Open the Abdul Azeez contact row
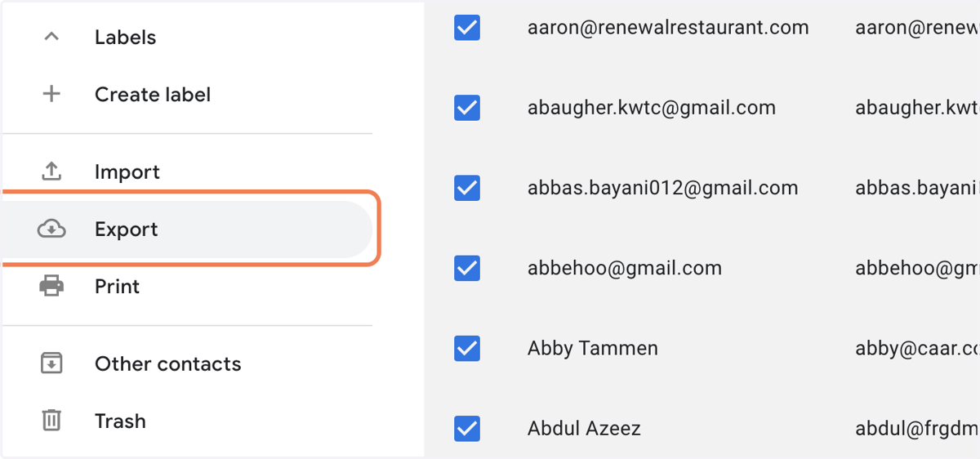The height and width of the screenshot is (459, 980). point(702,428)
